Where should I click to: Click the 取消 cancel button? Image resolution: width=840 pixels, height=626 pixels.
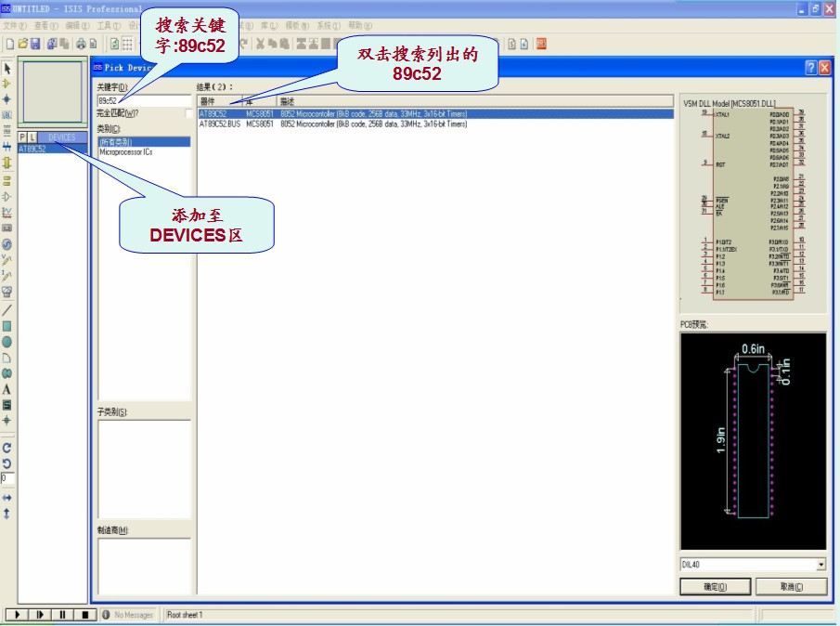tap(791, 587)
